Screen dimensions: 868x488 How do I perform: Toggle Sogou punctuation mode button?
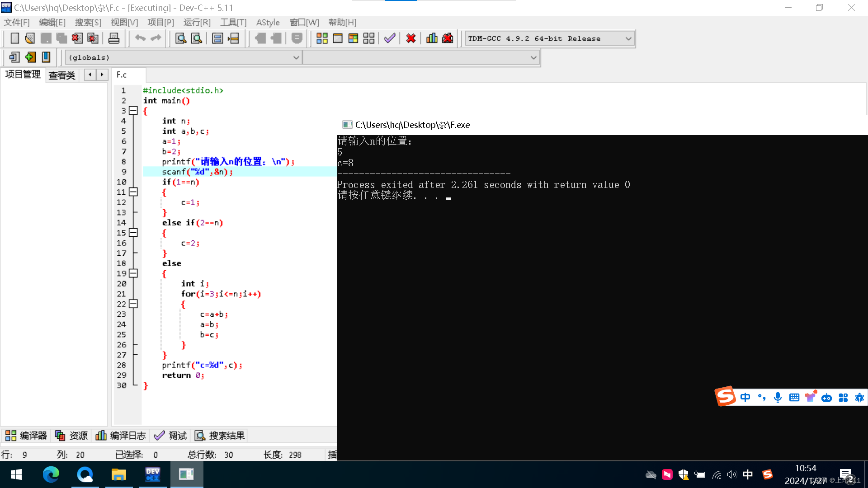[x=762, y=398]
